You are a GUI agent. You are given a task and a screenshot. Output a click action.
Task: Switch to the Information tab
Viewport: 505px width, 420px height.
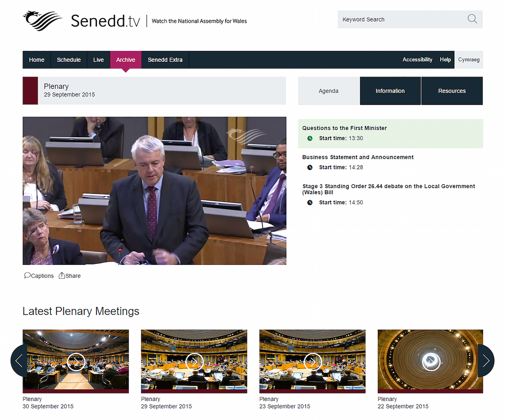coord(390,91)
